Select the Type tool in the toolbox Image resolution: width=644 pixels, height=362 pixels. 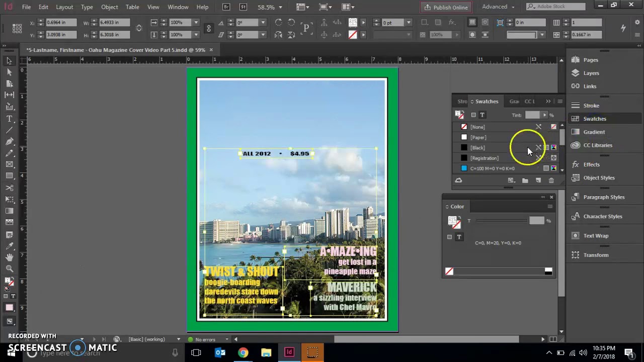[x=9, y=119]
